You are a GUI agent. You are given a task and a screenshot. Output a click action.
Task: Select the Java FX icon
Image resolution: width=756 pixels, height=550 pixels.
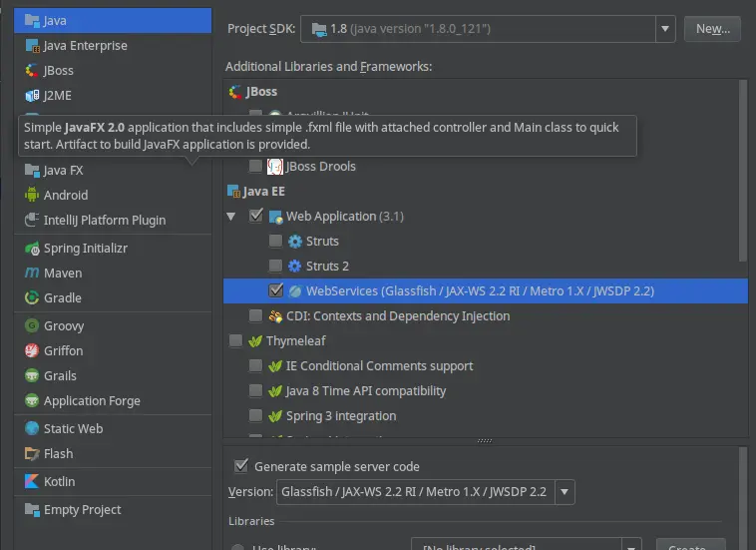[32, 170]
